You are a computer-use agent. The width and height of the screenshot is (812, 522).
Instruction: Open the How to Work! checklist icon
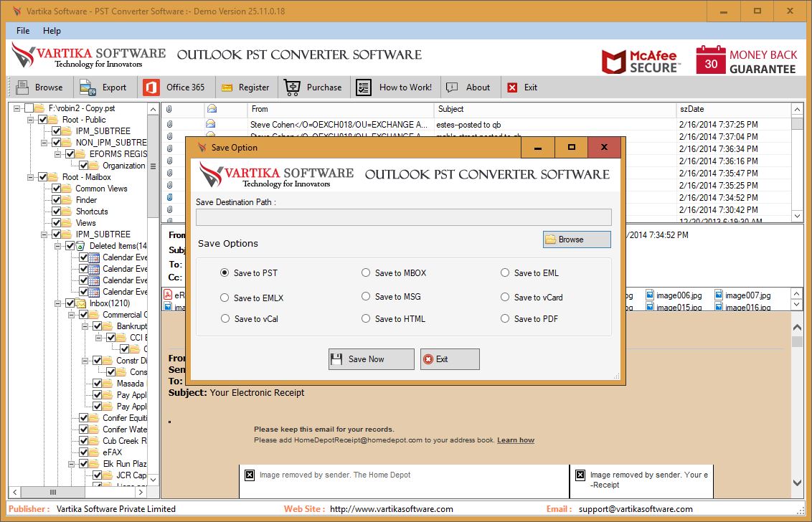(x=364, y=87)
